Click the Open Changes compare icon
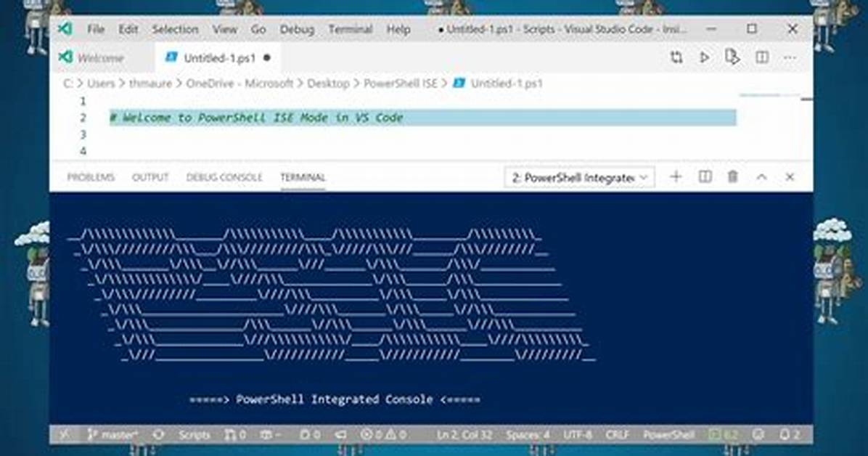Viewport: 868px width, 456px height. pyautogui.click(x=676, y=57)
